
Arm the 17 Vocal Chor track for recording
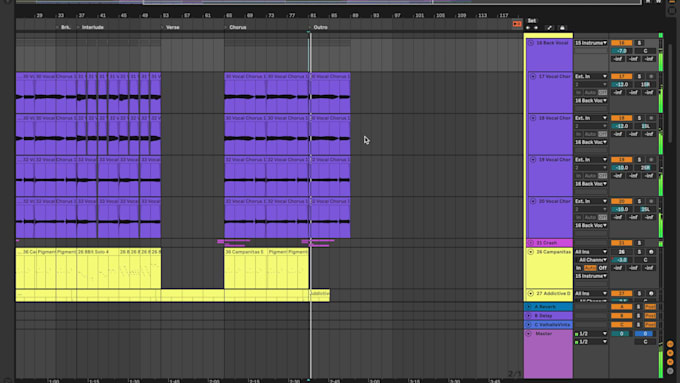651,76
